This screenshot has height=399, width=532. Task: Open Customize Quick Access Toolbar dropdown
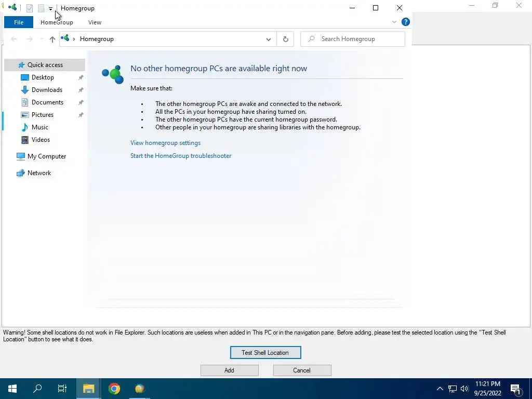50,8
